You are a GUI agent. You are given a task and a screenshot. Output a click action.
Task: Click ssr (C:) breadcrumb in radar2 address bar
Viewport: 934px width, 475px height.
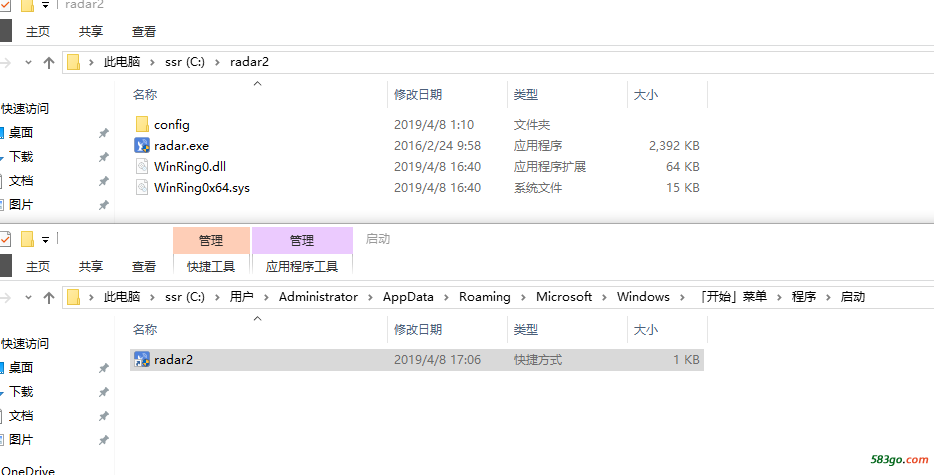pos(185,62)
